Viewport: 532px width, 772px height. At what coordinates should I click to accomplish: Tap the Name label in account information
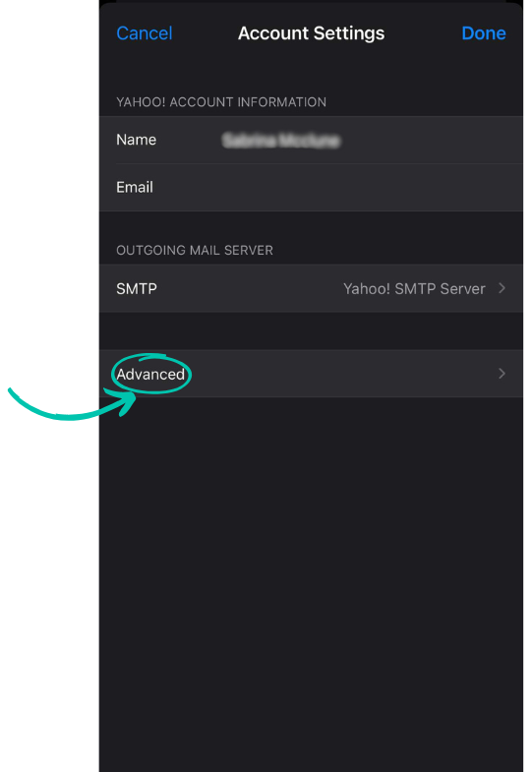tap(137, 140)
